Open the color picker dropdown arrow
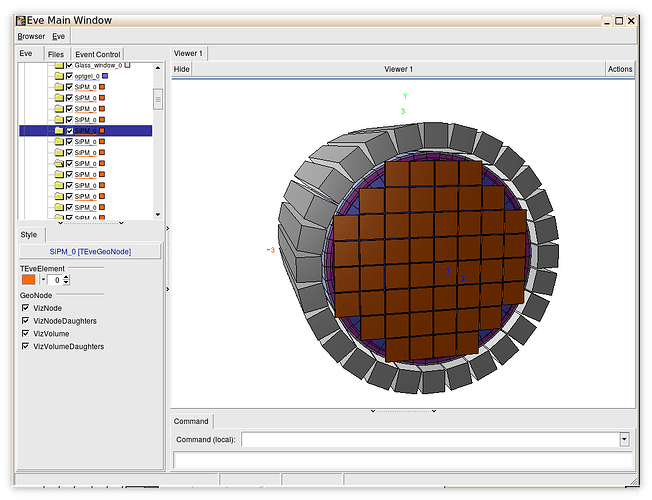Viewport: 652px width, 500px height. tap(43, 281)
